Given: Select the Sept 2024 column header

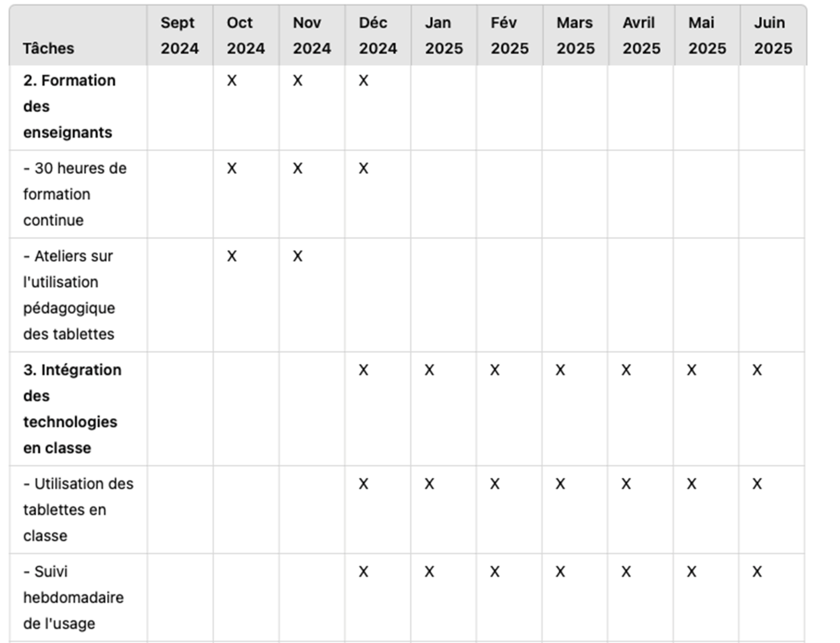Looking at the screenshot, I should [x=180, y=35].
